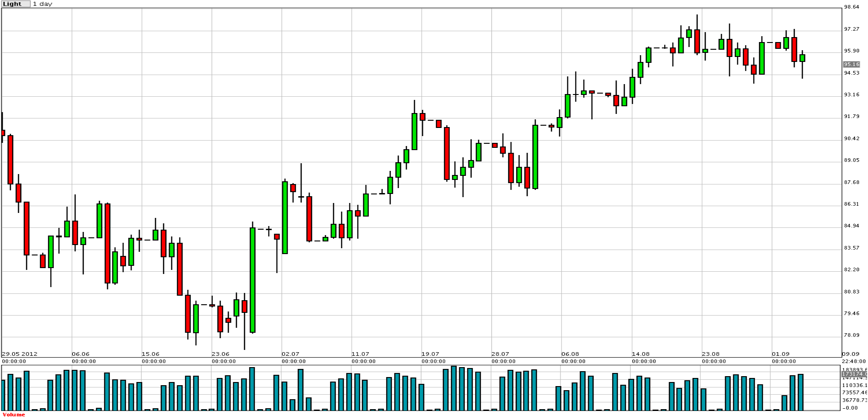Click the 110336.1 volume axis label

point(854,385)
